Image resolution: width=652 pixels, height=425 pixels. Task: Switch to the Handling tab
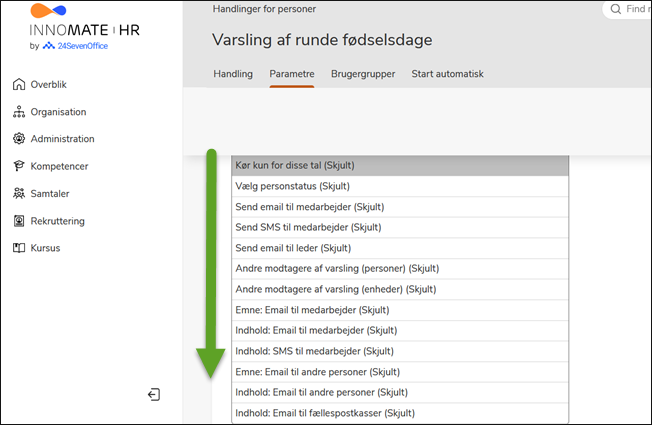(x=233, y=74)
